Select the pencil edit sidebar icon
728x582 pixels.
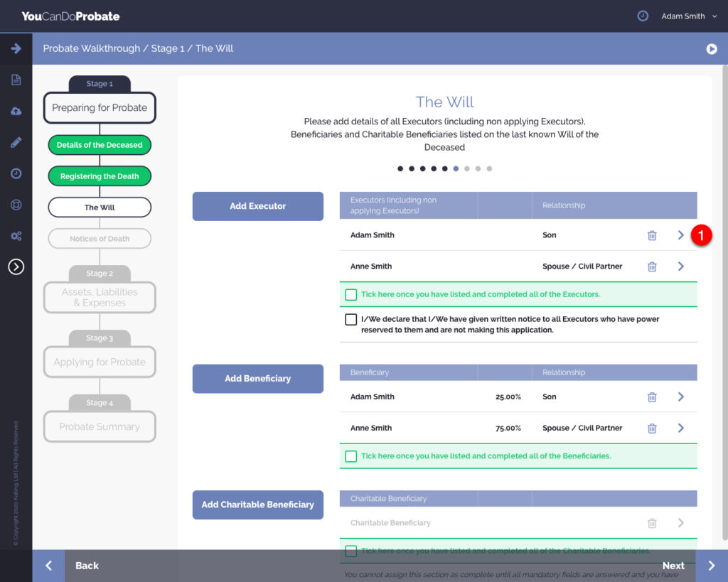tap(16, 142)
